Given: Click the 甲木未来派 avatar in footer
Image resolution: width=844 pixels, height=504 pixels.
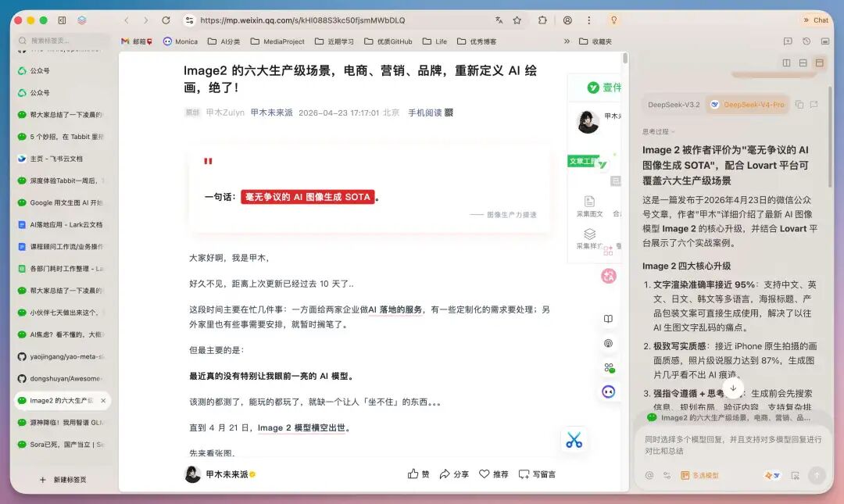Looking at the screenshot, I should click(x=193, y=474).
